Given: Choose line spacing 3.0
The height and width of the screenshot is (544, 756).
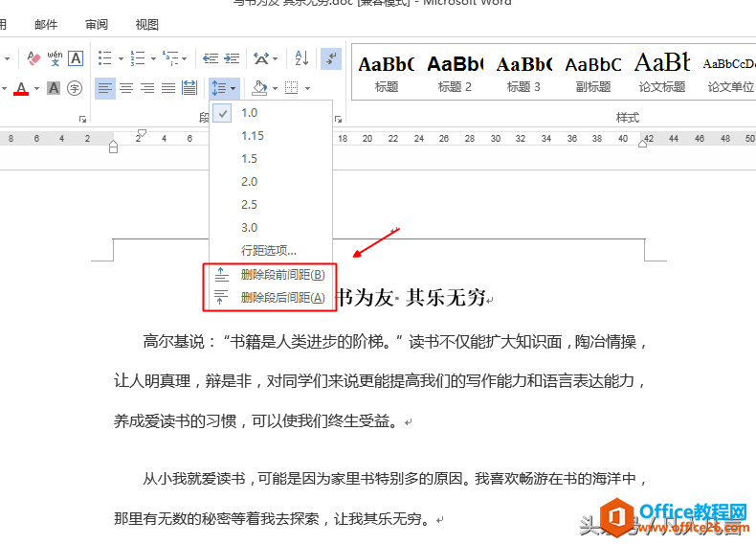Looking at the screenshot, I should coord(271,227).
